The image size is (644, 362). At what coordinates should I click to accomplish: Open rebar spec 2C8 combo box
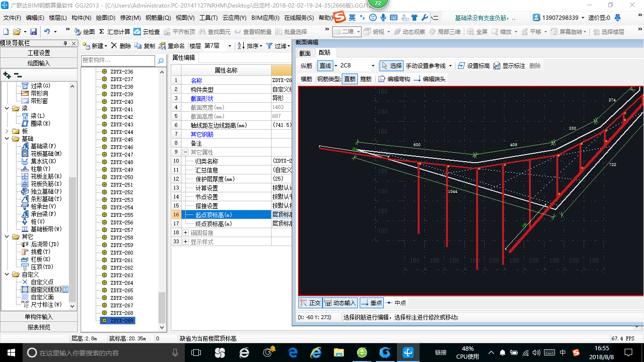click(358, 66)
